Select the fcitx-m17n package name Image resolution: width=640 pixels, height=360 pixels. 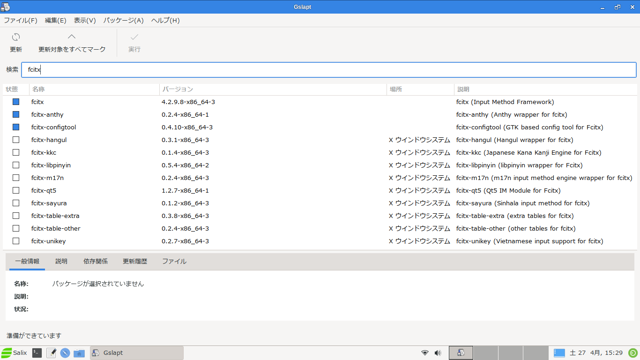47,178
